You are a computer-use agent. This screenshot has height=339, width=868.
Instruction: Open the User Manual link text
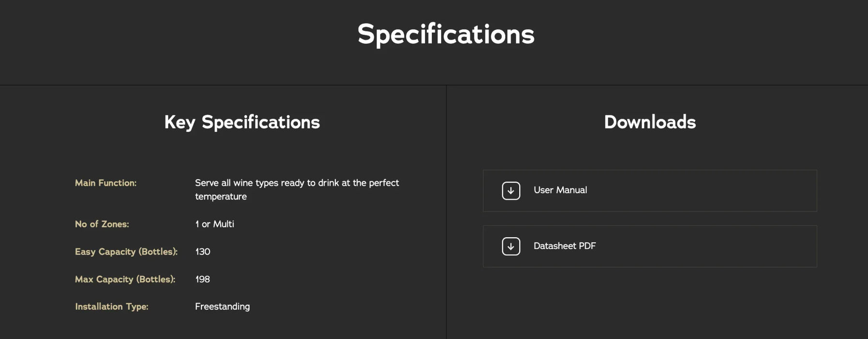coord(560,190)
